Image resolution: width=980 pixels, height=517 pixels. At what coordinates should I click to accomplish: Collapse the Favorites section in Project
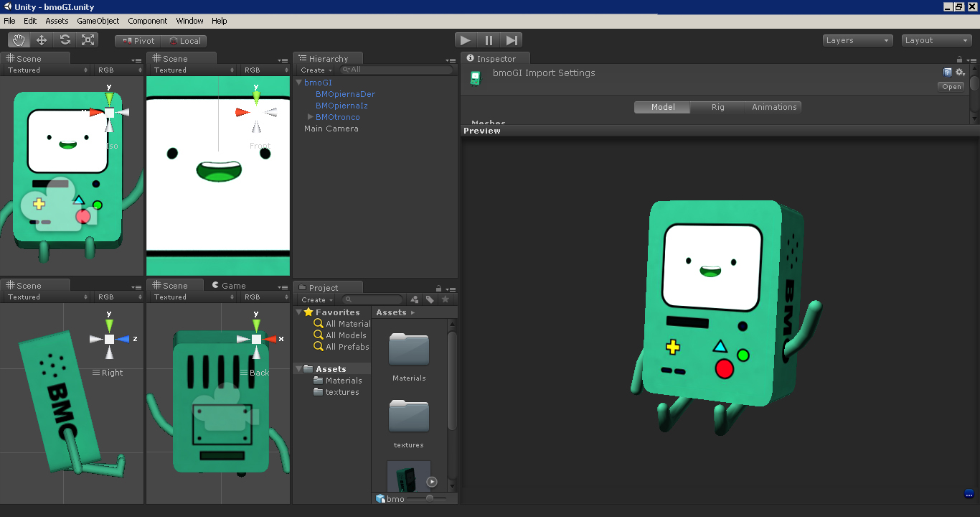coord(298,312)
